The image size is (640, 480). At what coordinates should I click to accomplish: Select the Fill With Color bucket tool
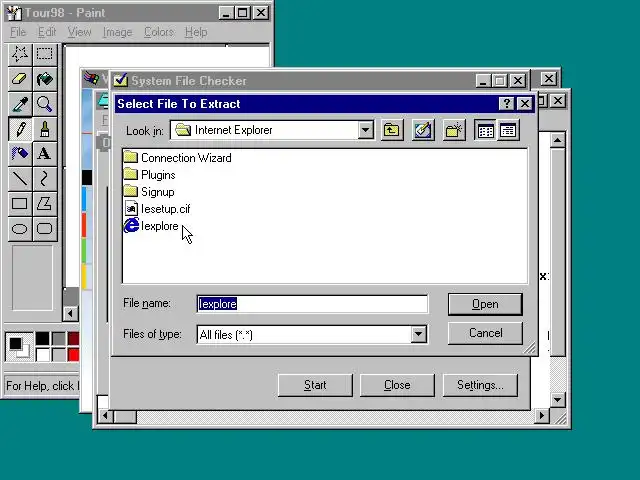click(x=44, y=79)
